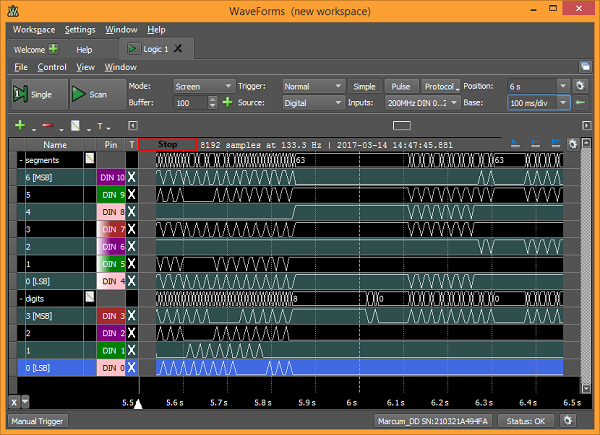The height and width of the screenshot is (435, 600).
Task: Open the waveform options gear icon
Action: pyautogui.click(x=572, y=144)
